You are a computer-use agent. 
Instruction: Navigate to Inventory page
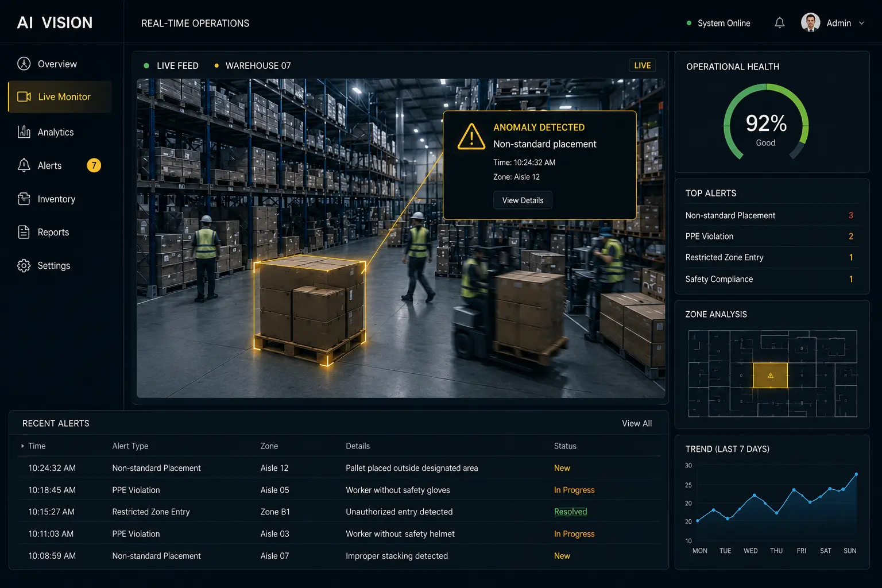pos(60,199)
